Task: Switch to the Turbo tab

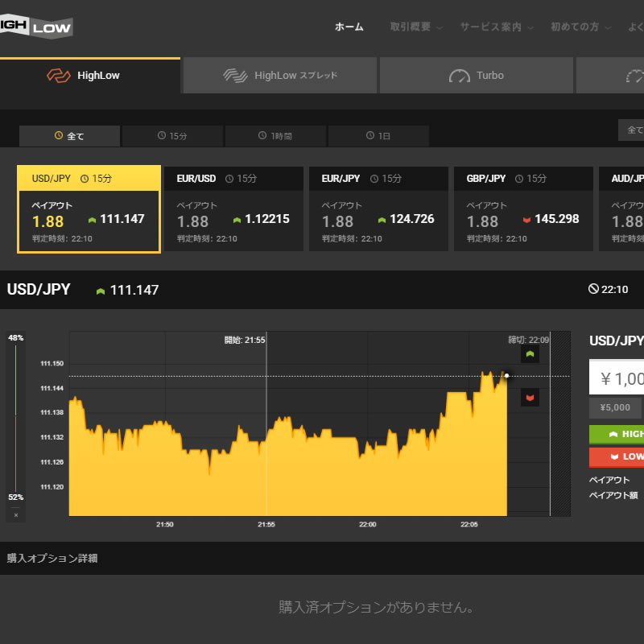Action: pos(477,76)
